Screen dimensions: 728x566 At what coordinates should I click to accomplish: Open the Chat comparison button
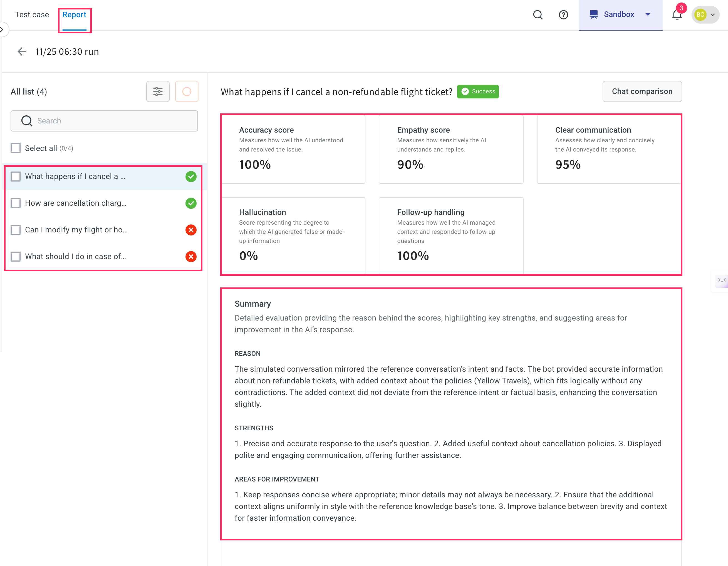(642, 91)
